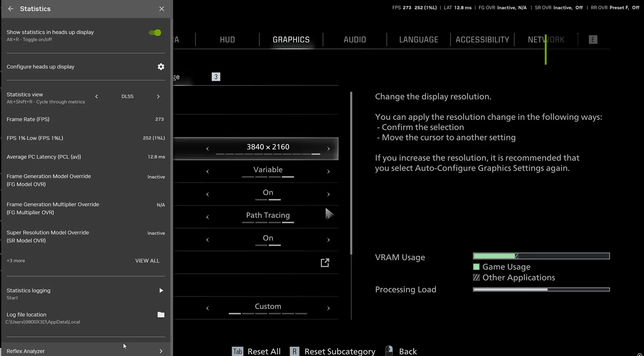Select next option for Custom setting
This screenshot has width=644, height=356.
point(328,308)
